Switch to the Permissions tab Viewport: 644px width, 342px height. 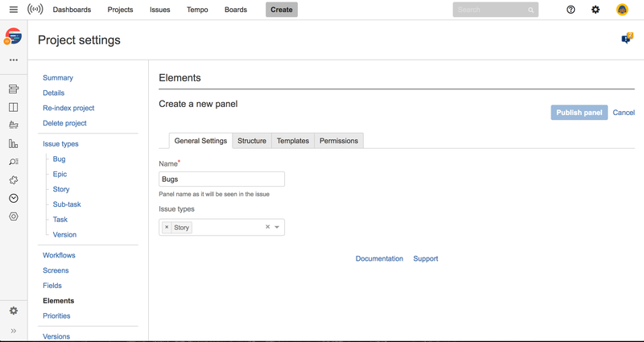pos(338,141)
